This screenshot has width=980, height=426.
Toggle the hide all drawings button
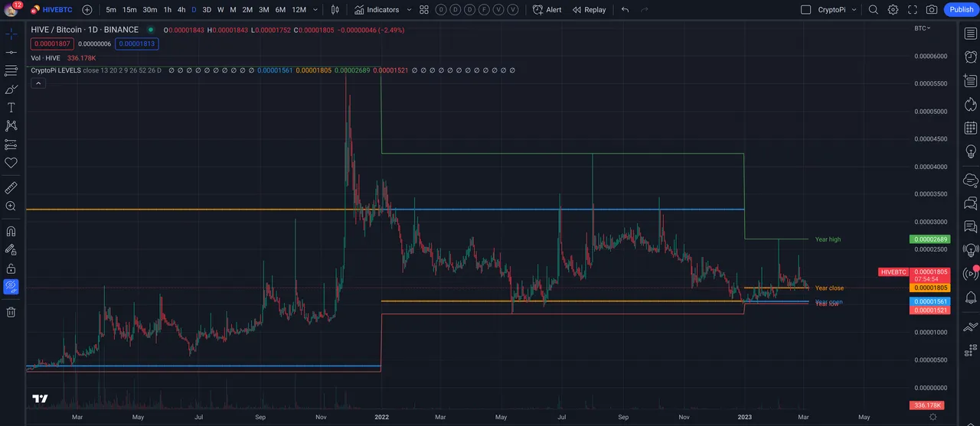[11, 287]
